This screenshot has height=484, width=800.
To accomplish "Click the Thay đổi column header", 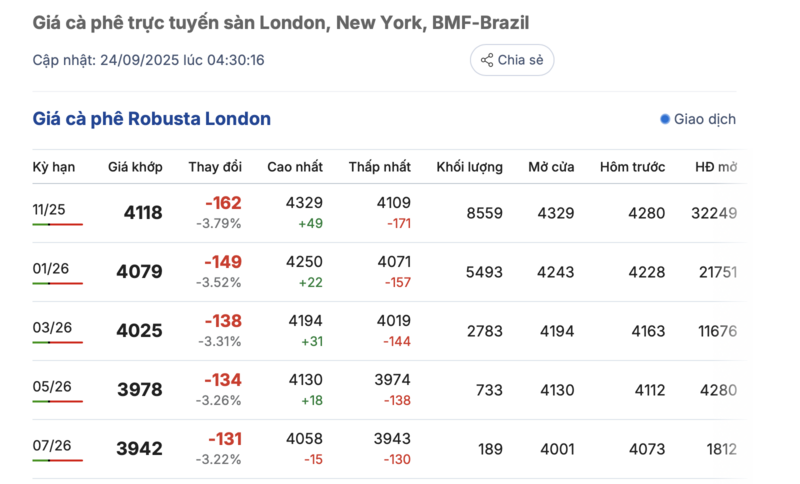I will pyautogui.click(x=215, y=167).
